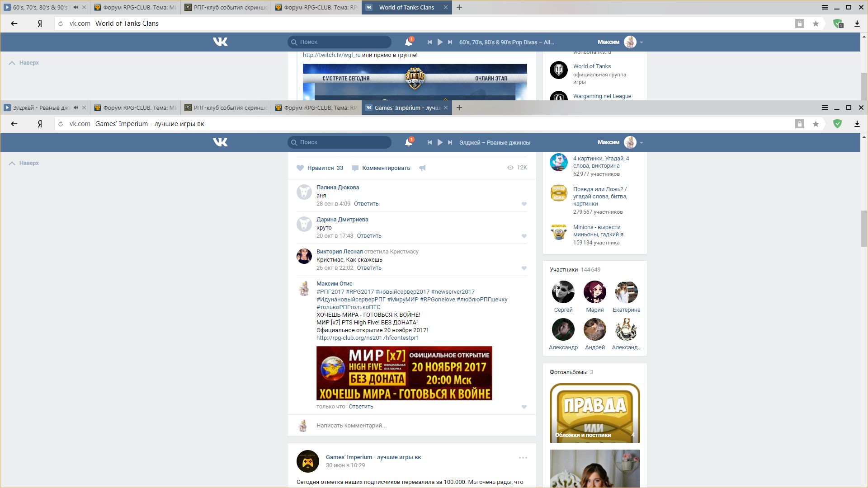Open new tab with plus button below
The image size is (868, 488).
(x=459, y=108)
